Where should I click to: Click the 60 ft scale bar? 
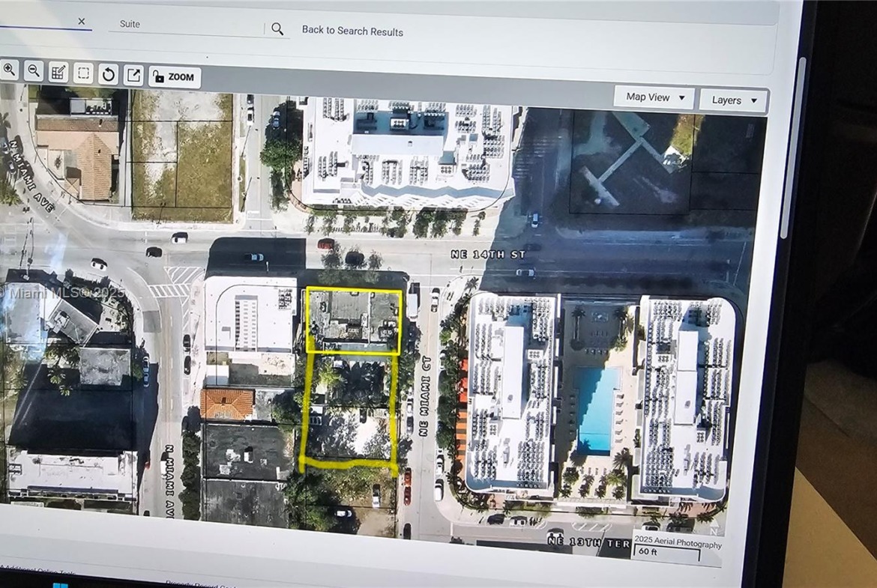tap(666, 553)
